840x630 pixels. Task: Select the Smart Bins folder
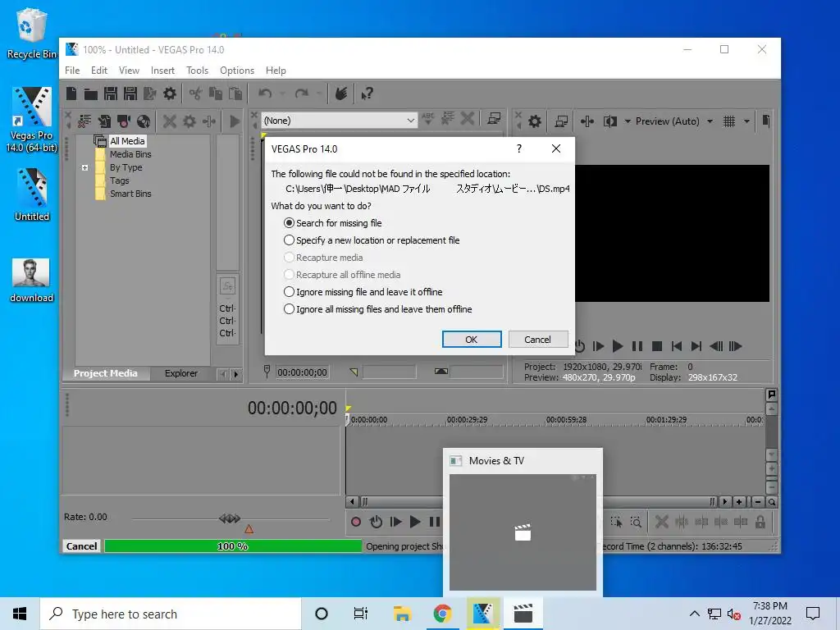130,194
